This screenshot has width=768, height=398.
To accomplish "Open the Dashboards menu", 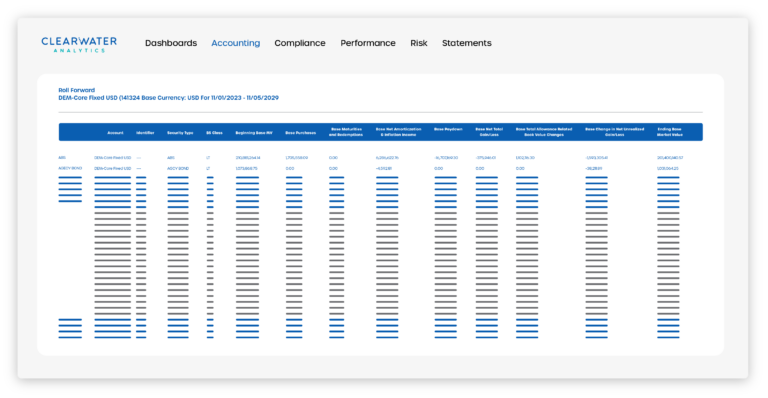I will pyautogui.click(x=171, y=43).
